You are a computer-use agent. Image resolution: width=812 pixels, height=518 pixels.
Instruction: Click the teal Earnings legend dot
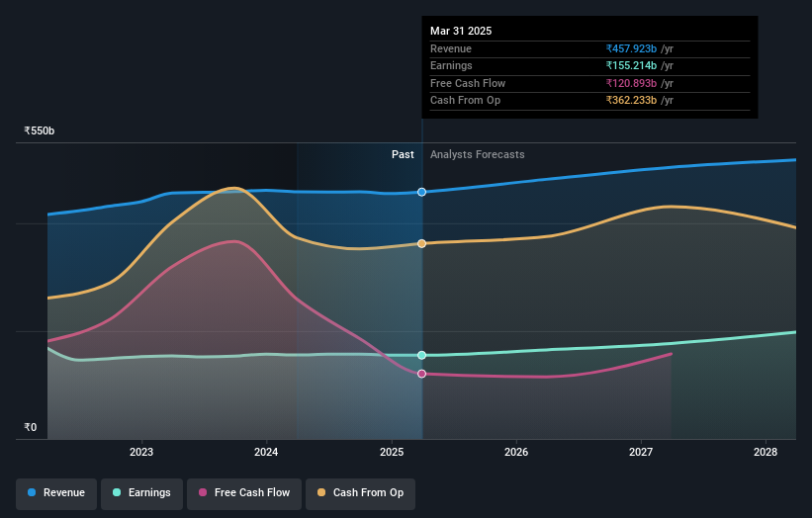point(117,492)
